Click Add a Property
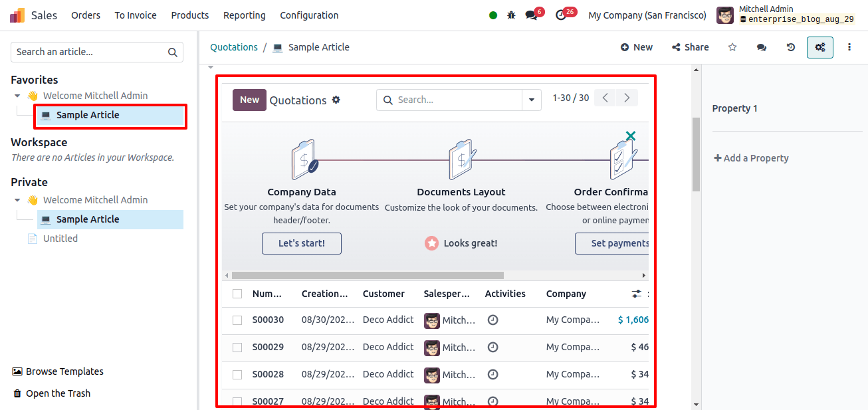 (751, 158)
